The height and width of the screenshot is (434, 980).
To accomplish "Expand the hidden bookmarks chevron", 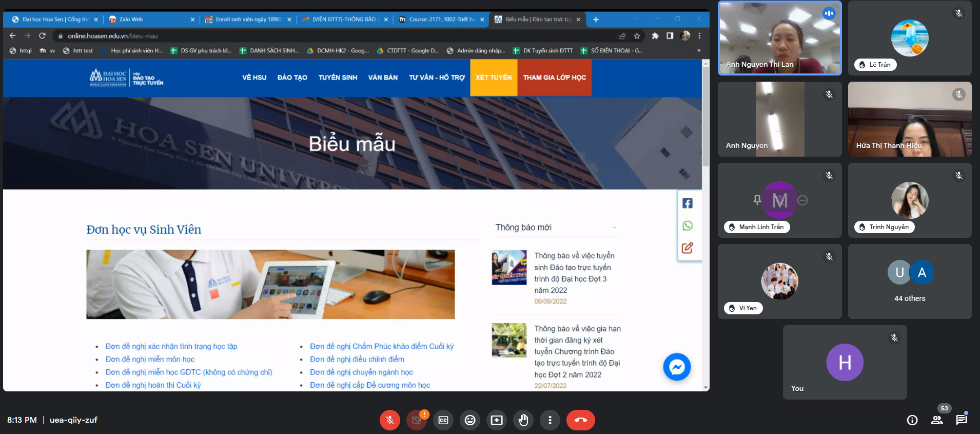I will coord(698,51).
